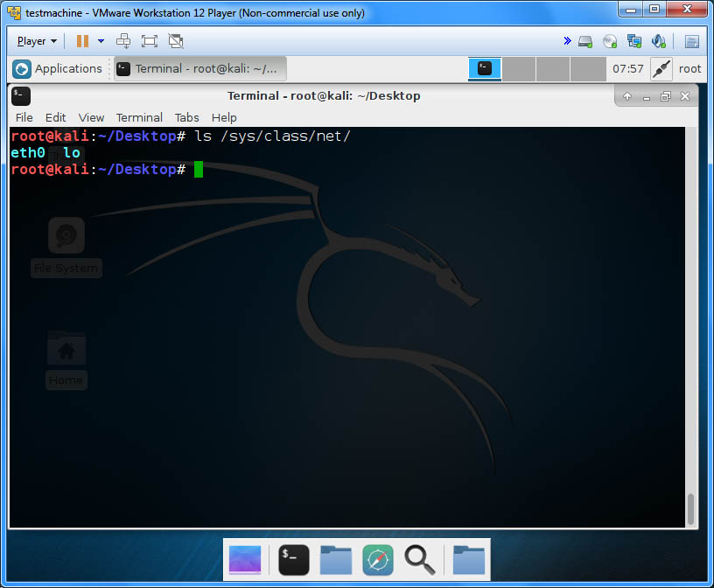Screen dimensions: 714x588
Task: Open the Player menu in VMware
Action: pos(37,41)
